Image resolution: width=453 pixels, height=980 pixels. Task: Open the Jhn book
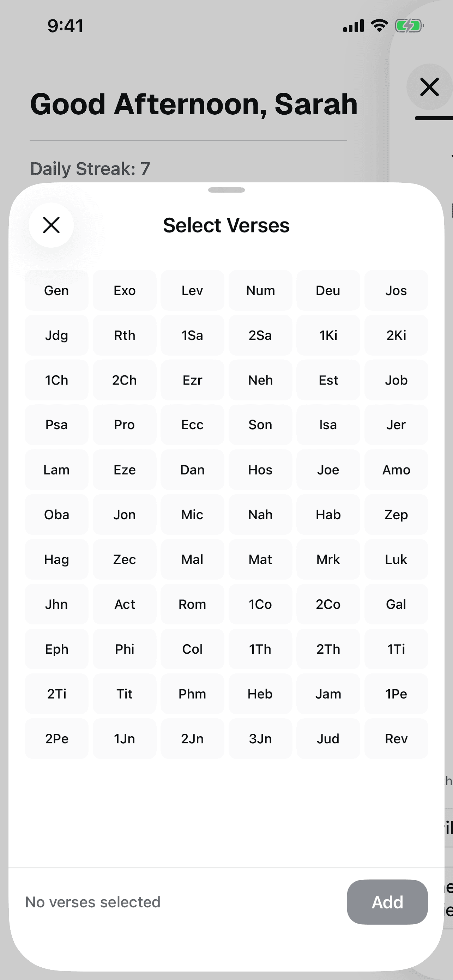57,604
